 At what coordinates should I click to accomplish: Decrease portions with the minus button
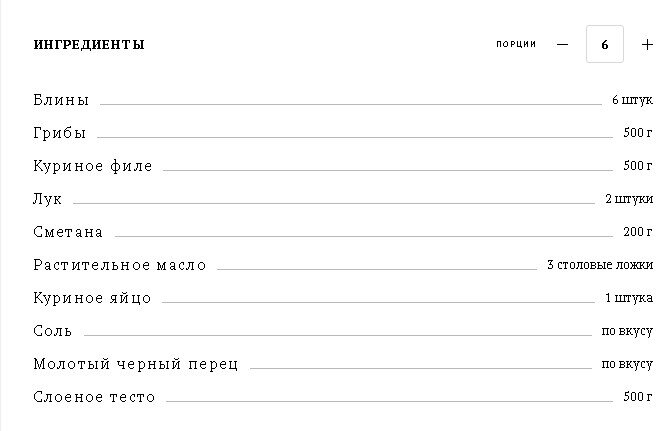click(x=562, y=45)
